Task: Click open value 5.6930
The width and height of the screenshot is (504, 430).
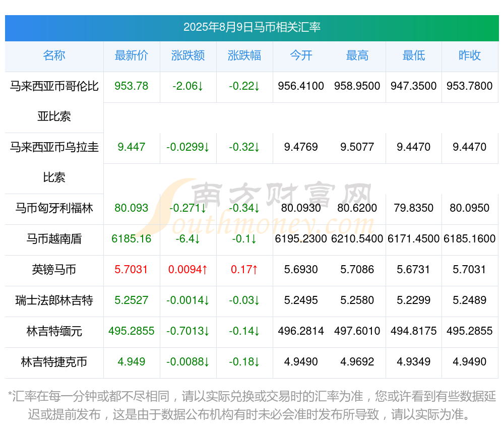Action: coord(301,269)
